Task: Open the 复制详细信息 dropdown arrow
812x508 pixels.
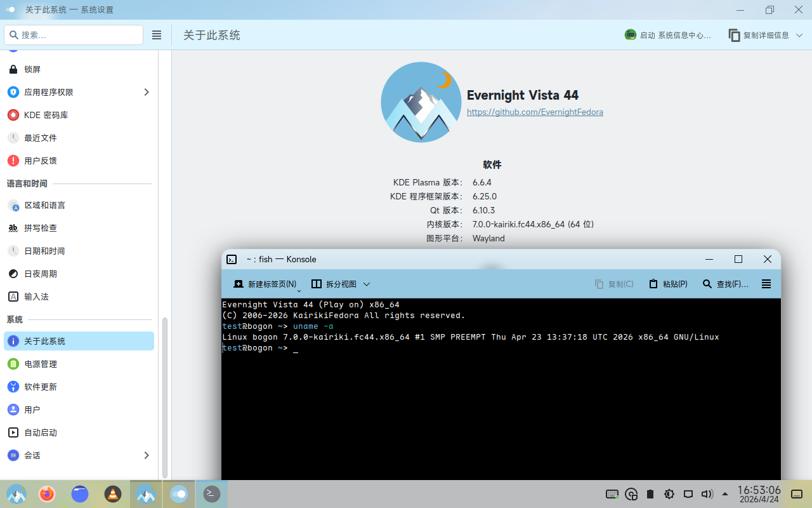Action: point(799,36)
